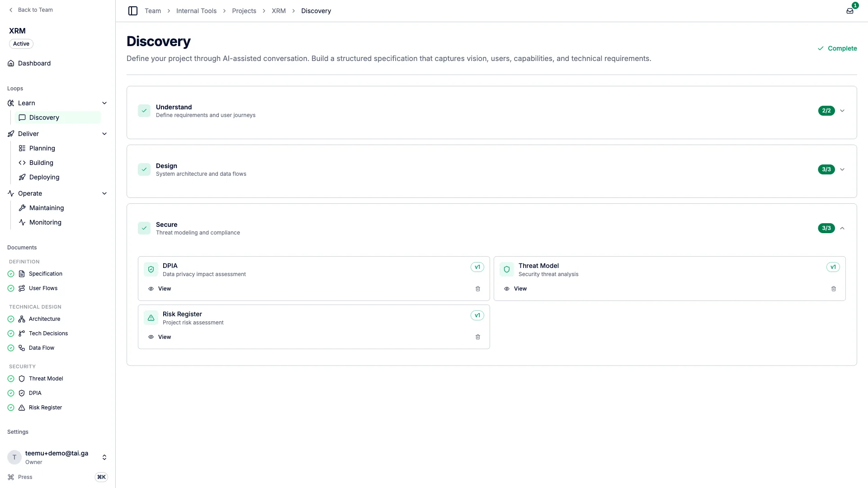Navigate to Internal Tools breadcrumb
868x488 pixels.
pyautogui.click(x=196, y=11)
